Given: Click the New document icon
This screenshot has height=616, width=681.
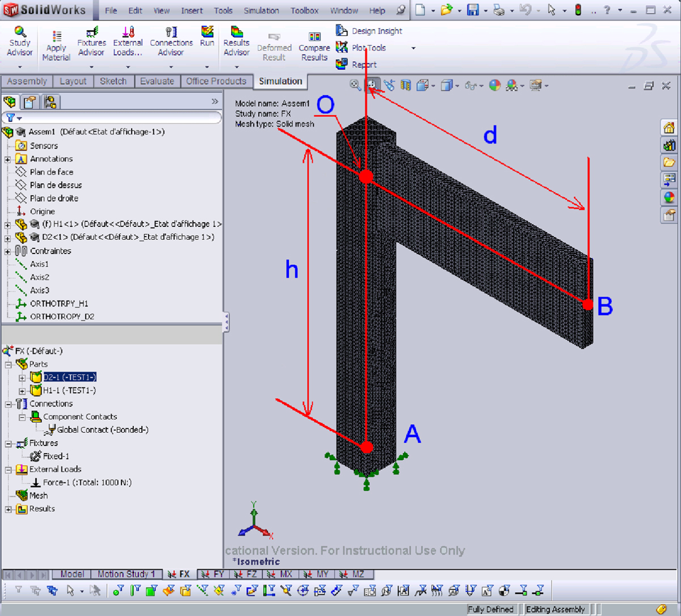Looking at the screenshot, I should click(420, 10).
